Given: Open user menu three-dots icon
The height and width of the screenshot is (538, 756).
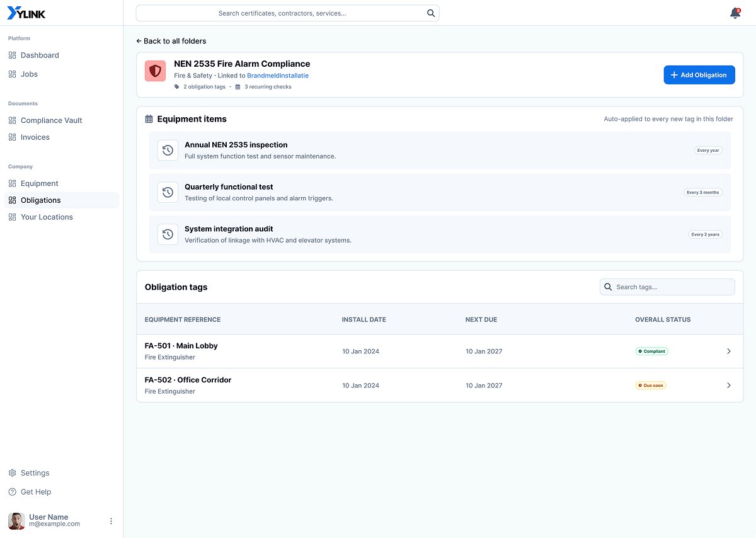Looking at the screenshot, I should click(x=111, y=521).
